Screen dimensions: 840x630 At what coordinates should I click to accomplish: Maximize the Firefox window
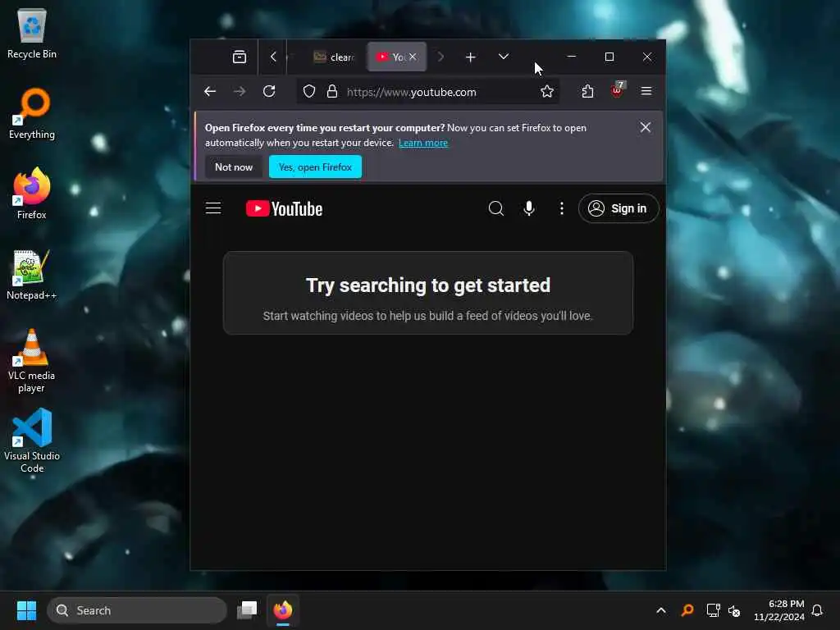click(x=609, y=57)
